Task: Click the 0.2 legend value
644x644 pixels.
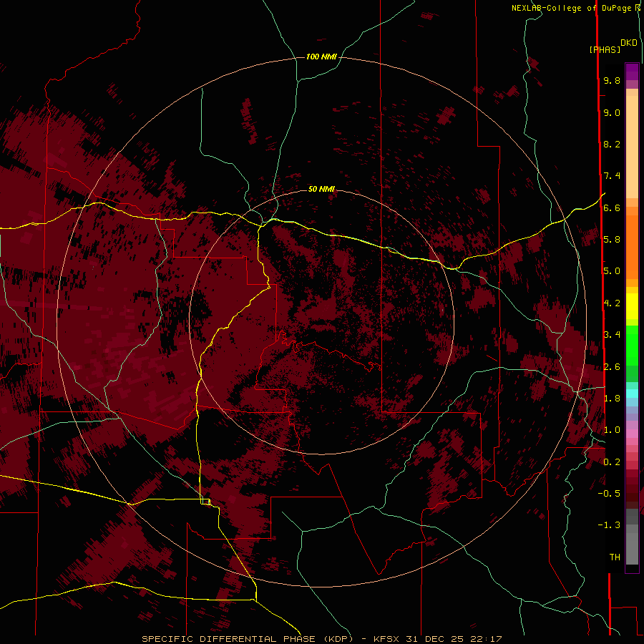Action: 612,462
